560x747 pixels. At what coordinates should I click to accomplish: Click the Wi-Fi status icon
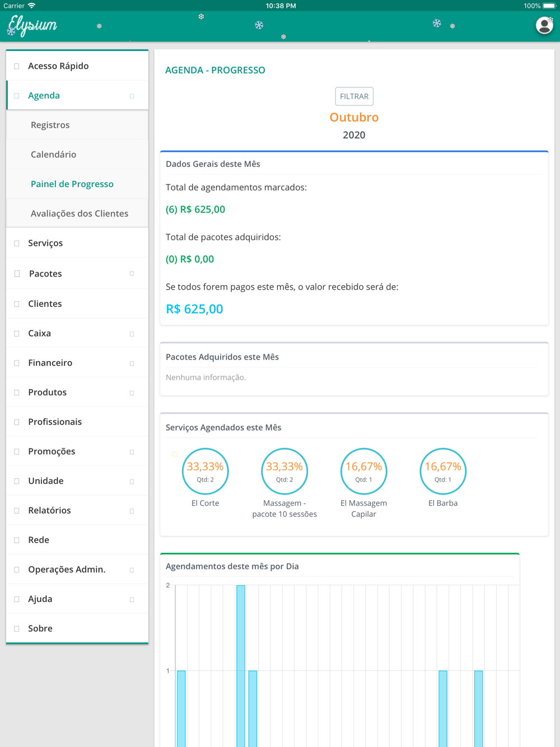tap(32, 6)
